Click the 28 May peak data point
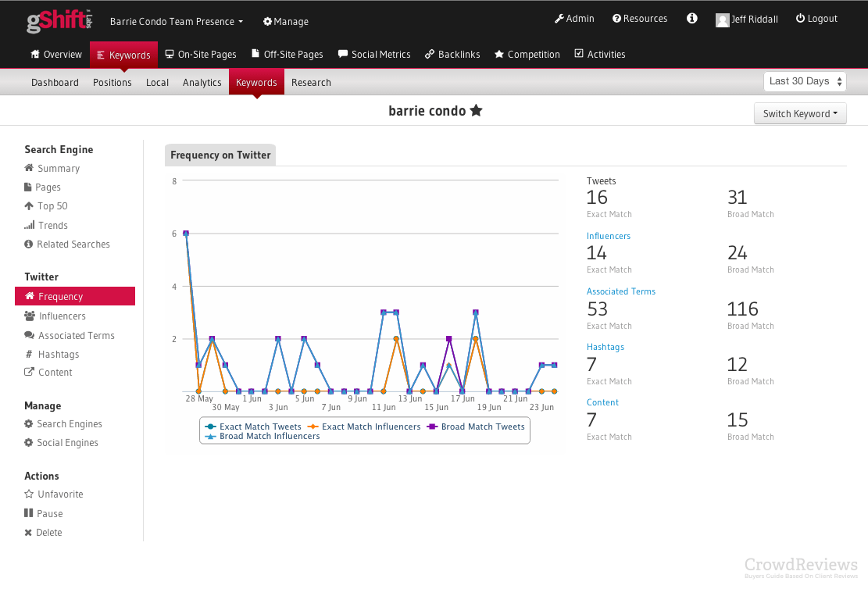The width and height of the screenshot is (868, 589). pyautogui.click(x=186, y=233)
